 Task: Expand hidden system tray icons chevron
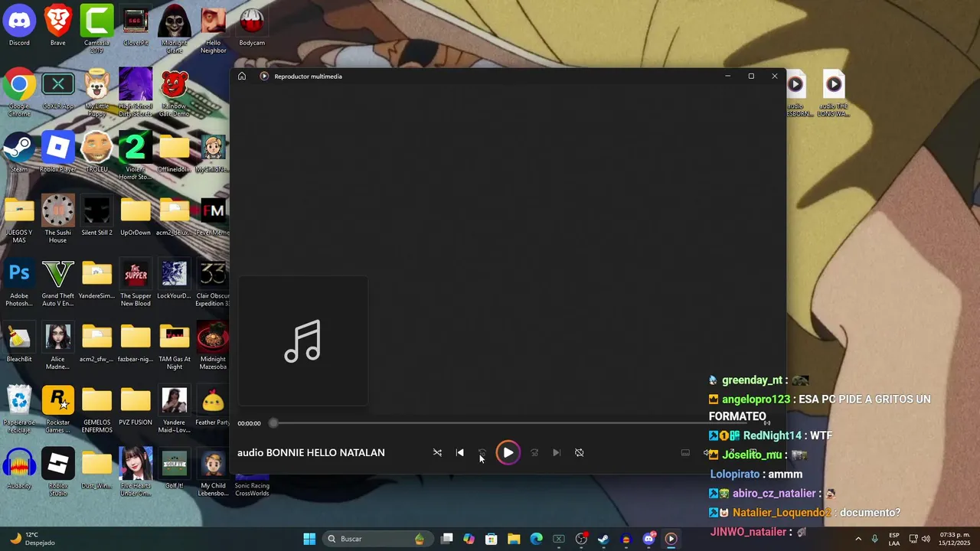click(857, 539)
